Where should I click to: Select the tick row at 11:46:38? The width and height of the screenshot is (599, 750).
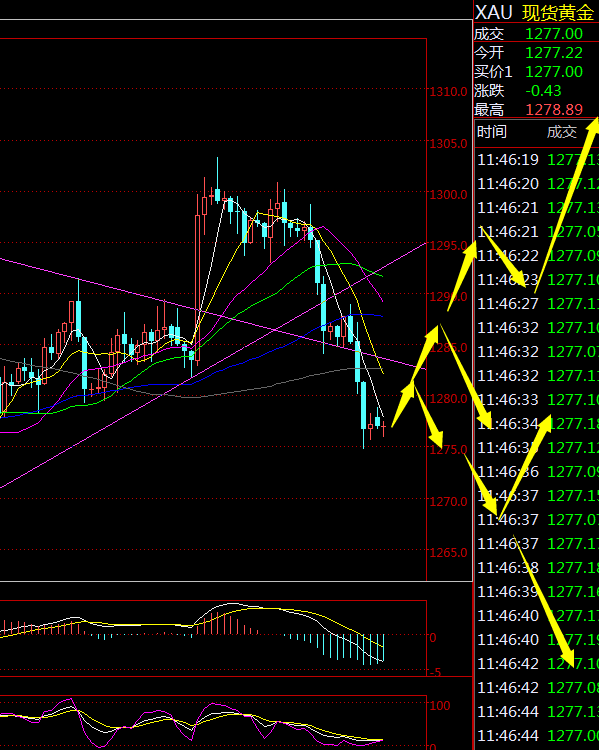538,568
